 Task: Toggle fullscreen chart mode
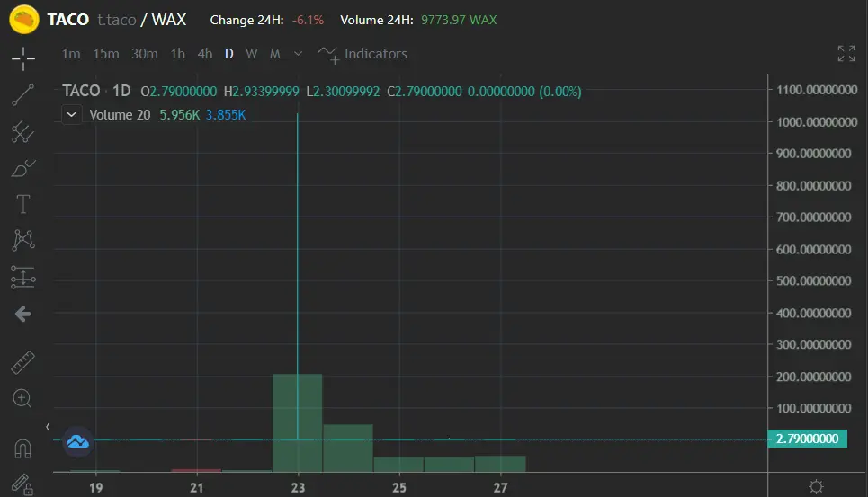(846, 54)
